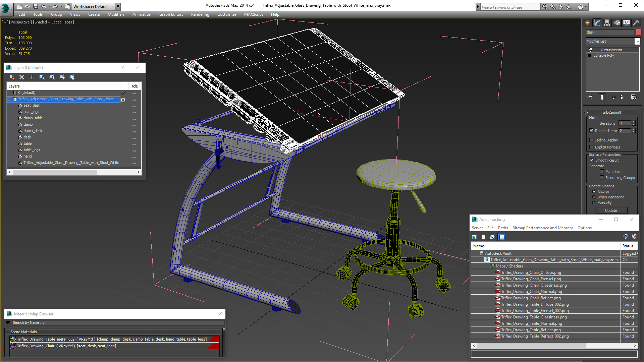Click the Update button in TurboSmooth
644x362 pixels.
tap(611, 210)
